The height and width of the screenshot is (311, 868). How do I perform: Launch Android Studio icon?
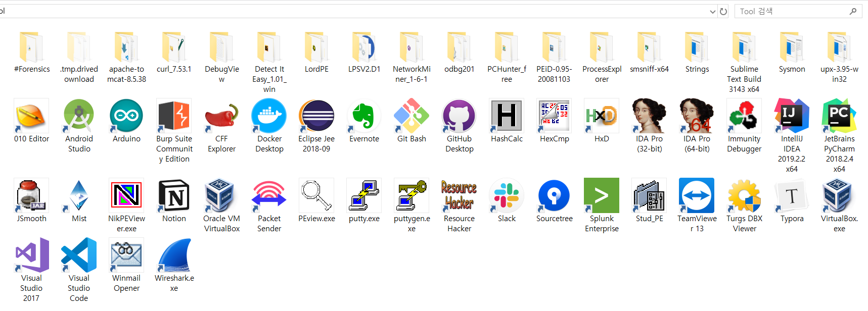coord(79,116)
